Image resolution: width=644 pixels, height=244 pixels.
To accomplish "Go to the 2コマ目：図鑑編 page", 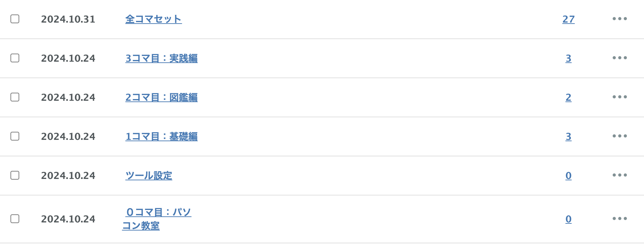I will (161, 97).
